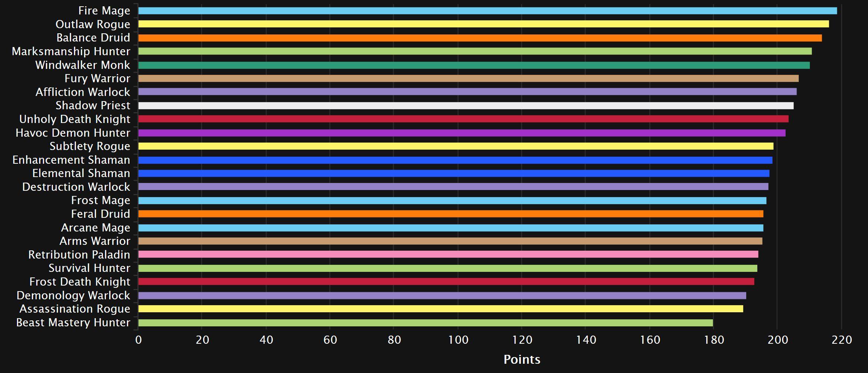Click the 'Marksmanship Hunter' label
The width and height of the screenshot is (868, 373).
(71, 51)
